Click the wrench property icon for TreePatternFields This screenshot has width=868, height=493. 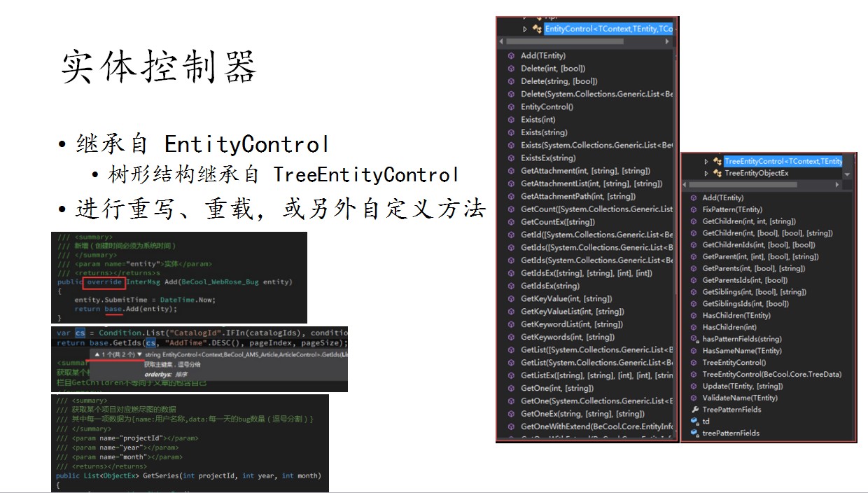[x=694, y=410]
